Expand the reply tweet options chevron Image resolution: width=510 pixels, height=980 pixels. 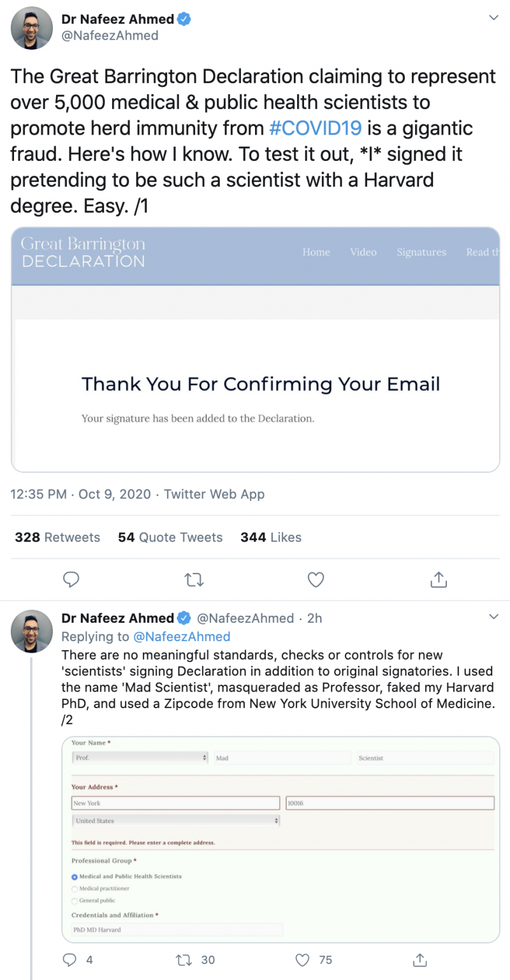coord(493,617)
